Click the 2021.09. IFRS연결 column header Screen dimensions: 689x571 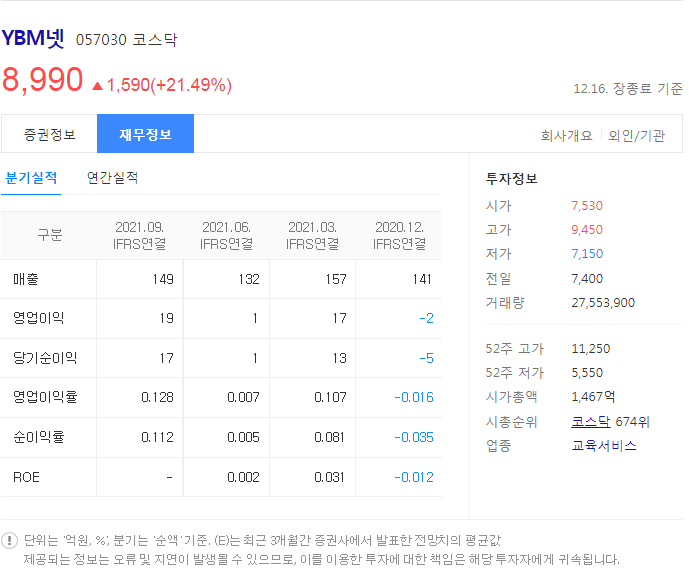point(139,236)
